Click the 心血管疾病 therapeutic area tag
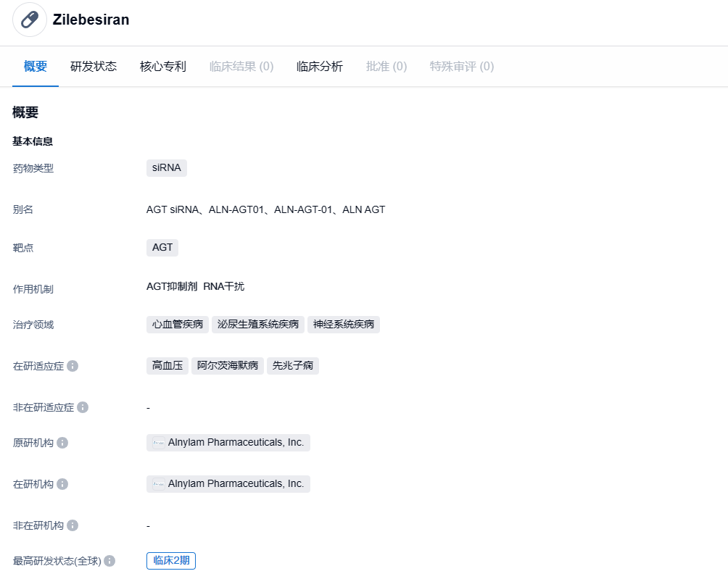 (x=178, y=325)
